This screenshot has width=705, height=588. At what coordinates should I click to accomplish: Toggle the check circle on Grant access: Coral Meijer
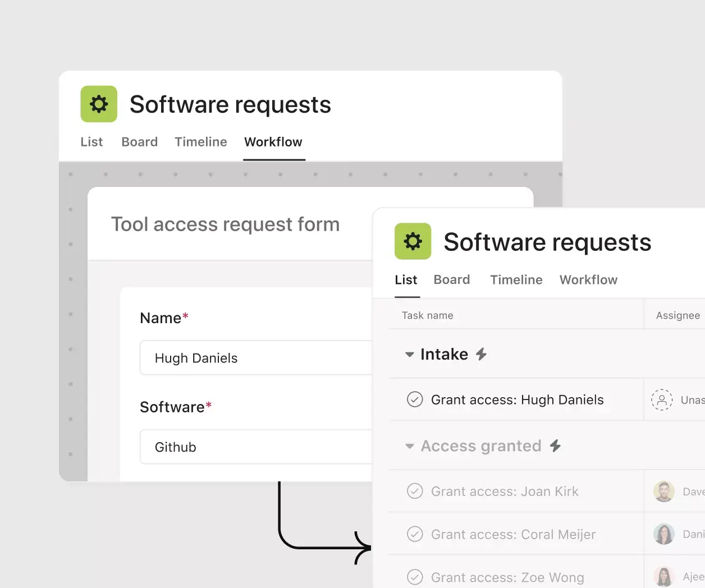415,534
